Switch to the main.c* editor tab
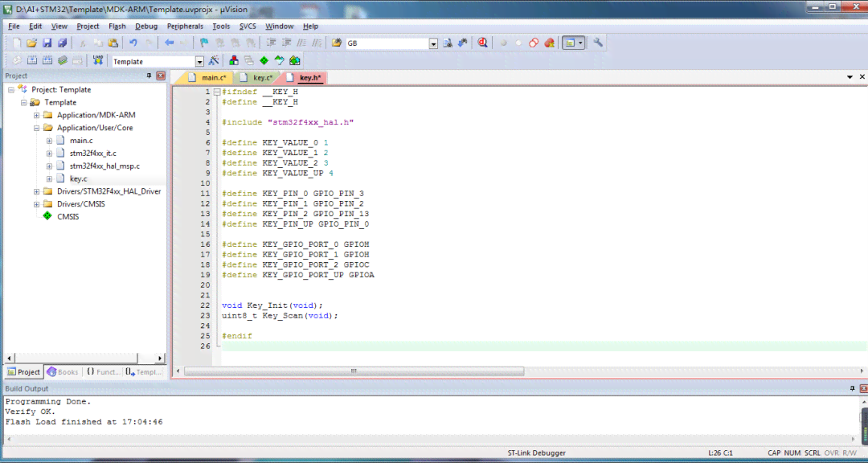The height and width of the screenshot is (463, 868). [x=207, y=77]
